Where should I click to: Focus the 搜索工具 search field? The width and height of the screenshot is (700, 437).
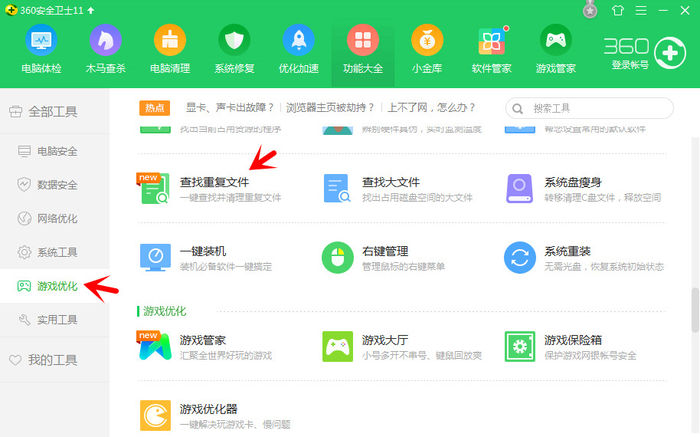[x=589, y=108]
